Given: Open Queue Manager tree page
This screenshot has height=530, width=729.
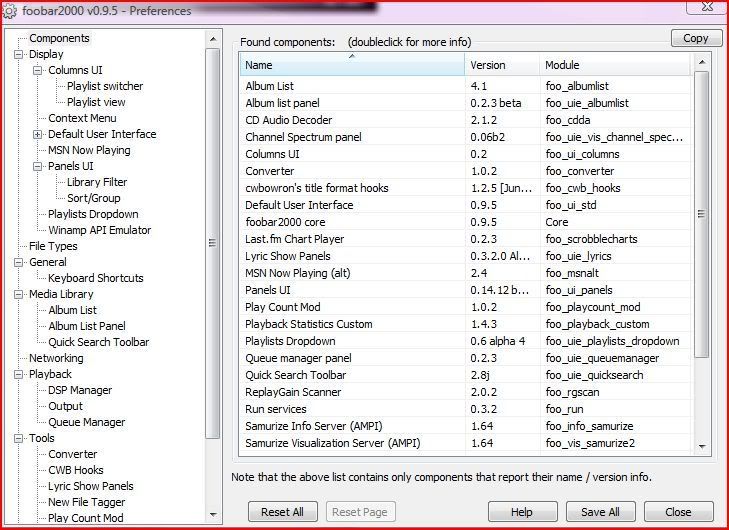Looking at the screenshot, I should [x=86, y=422].
